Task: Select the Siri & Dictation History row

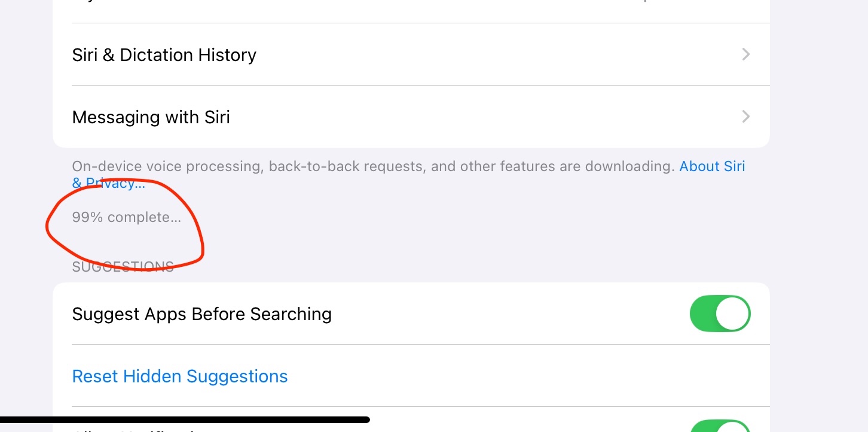Action: pos(411,54)
